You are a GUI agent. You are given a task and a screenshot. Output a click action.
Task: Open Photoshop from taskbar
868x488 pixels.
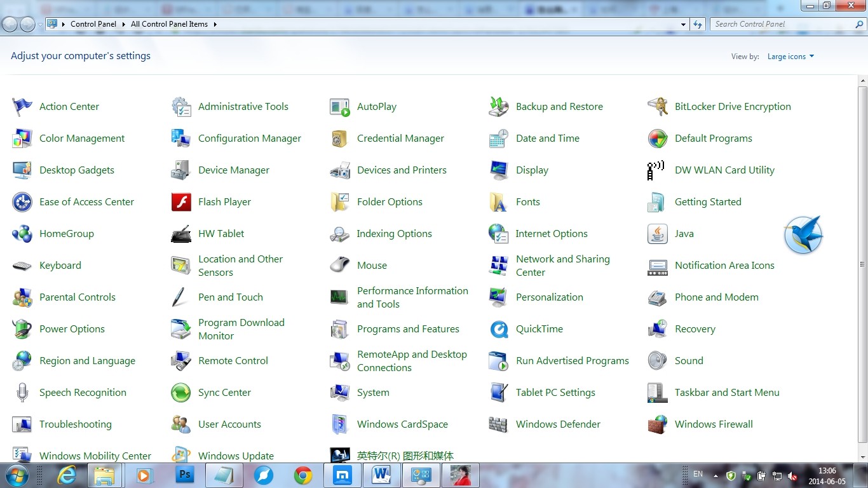pos(185,475)
